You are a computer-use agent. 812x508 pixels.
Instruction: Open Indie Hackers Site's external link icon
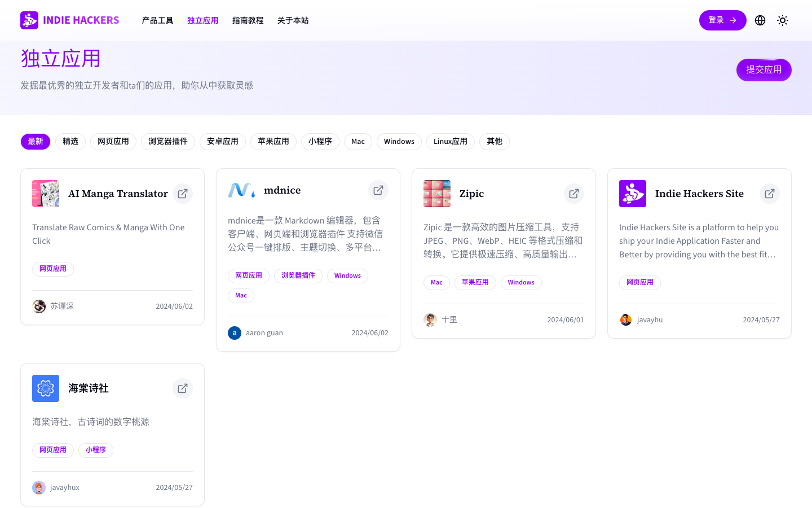[769, 193]
